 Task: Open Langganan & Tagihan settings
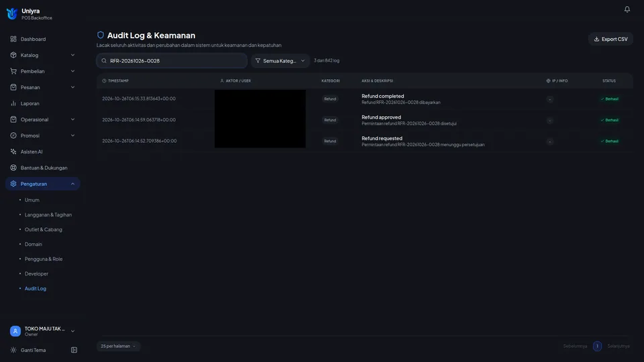(x=48, y=215)
